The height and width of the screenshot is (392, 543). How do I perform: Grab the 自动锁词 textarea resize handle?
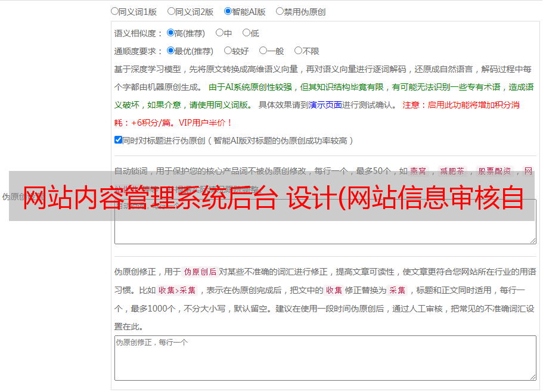(533, 241)
